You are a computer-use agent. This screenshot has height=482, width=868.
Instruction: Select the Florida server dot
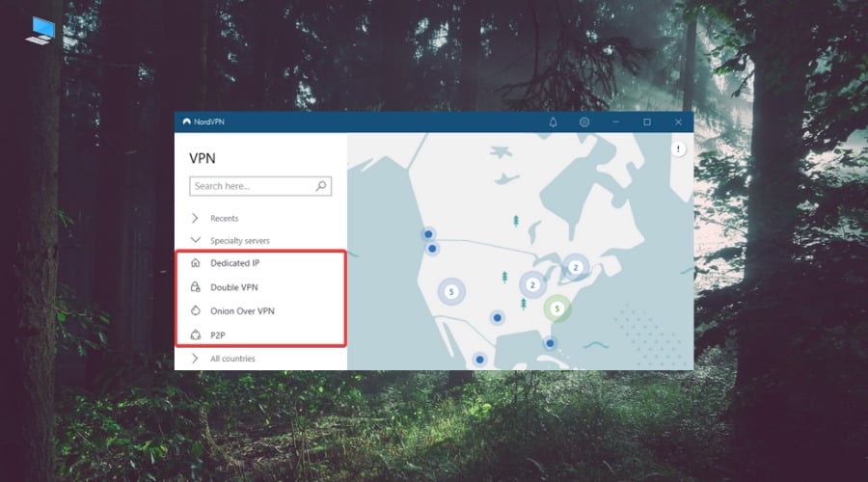[x=550, y=343]
